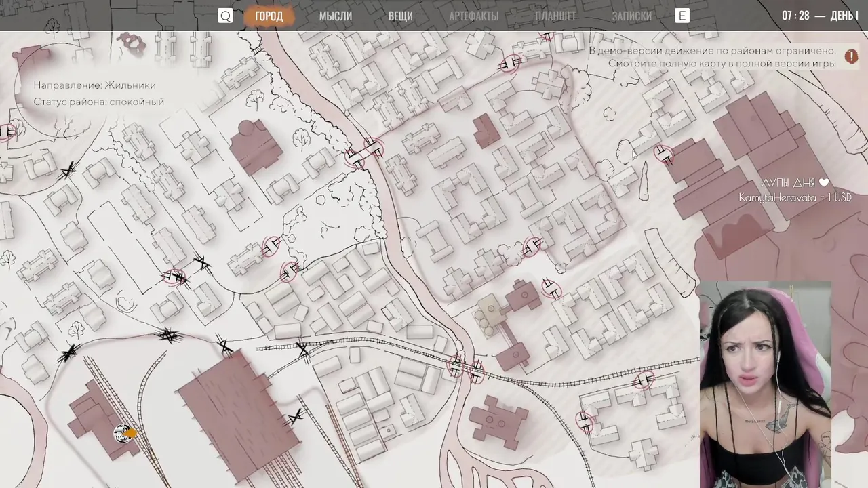Viewport: 868px width, 488px height.
Task: Click the 07:28 — ДЕНЬ I clock display
Action: click(820, 16)
